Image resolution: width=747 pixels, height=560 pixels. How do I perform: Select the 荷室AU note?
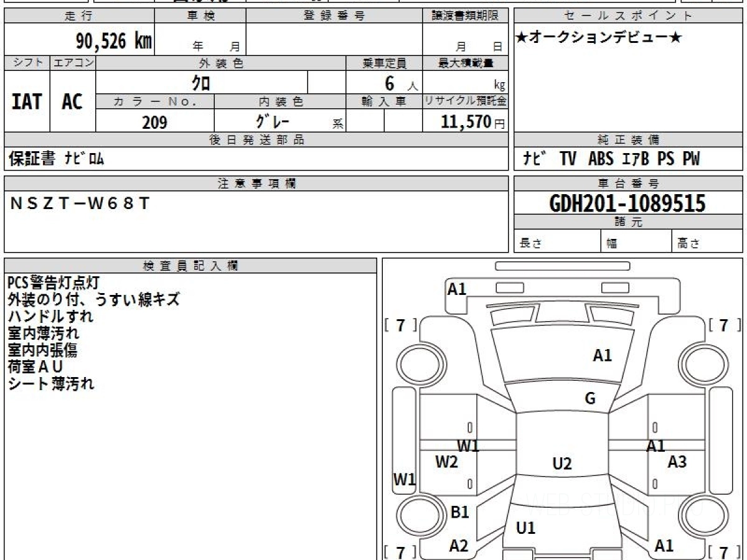pos(35,366)
